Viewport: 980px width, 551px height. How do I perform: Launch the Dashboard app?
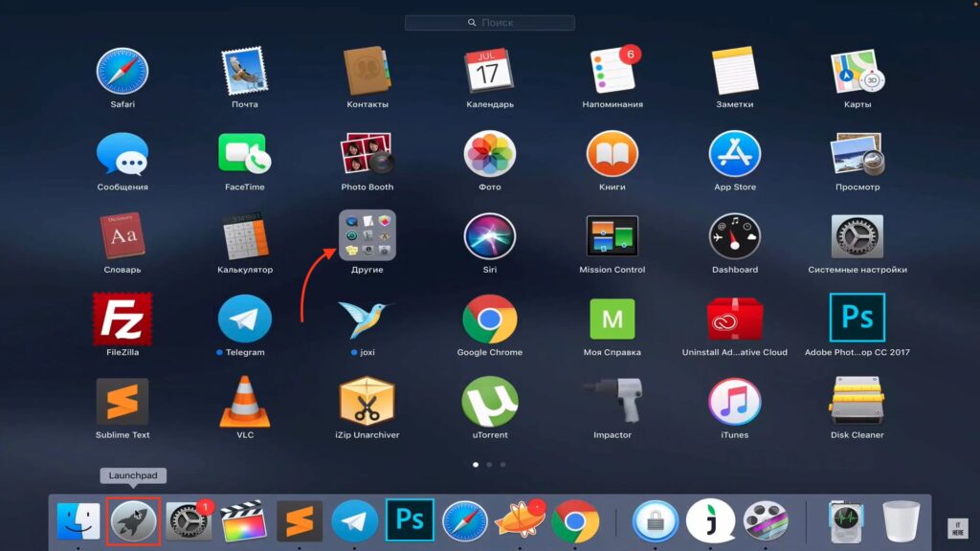click(734, 236)
